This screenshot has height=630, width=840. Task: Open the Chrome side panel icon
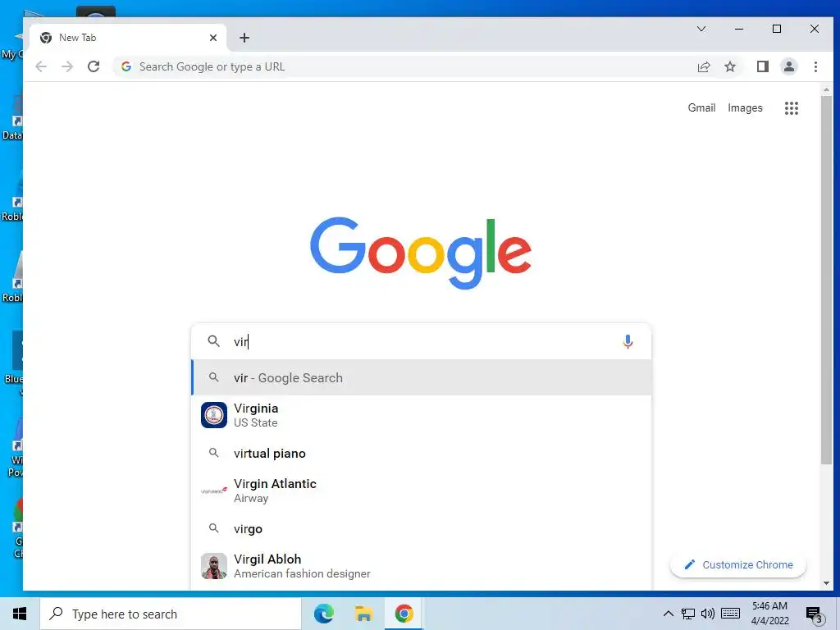pyautogui.click(x=763, y=67)
